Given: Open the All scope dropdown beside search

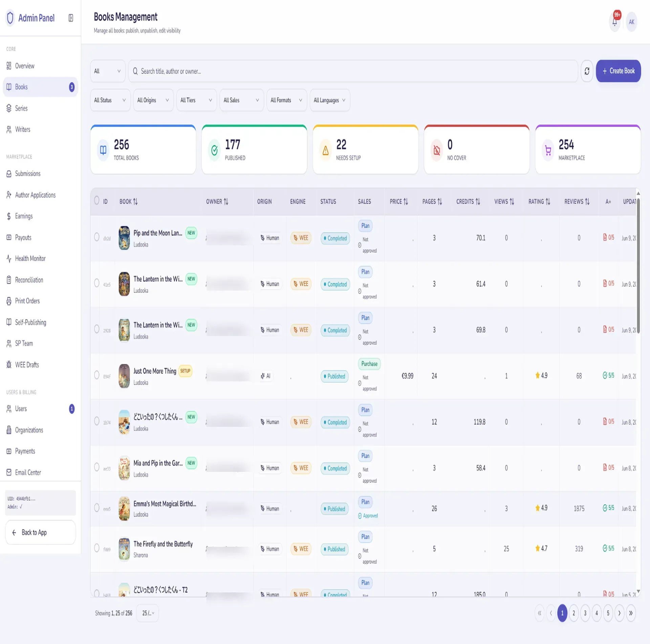Looking at the screenshot, I should pyautogui.click(x=108, y=71).
